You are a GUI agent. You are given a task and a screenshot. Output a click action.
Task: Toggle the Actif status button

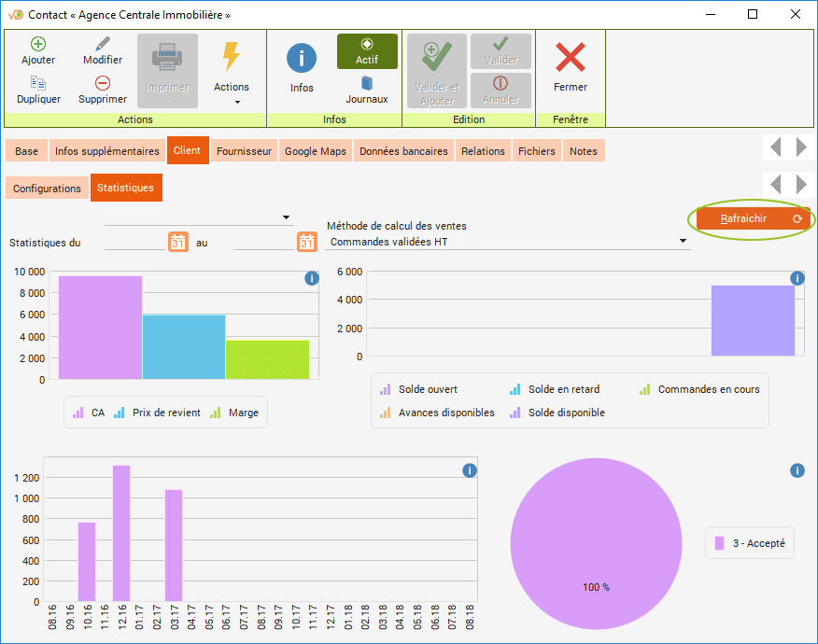pyautogui.click(x=367, y=51)
